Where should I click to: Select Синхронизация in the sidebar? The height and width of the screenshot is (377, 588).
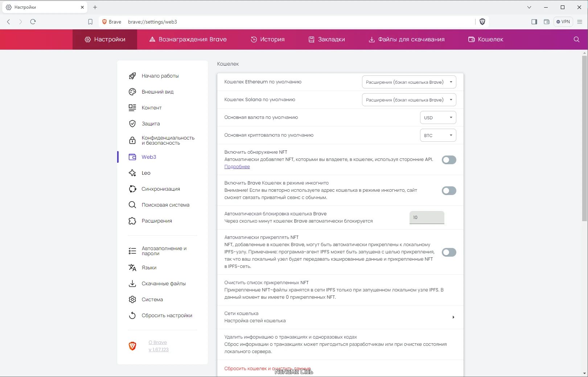click(x=161, y=189)
